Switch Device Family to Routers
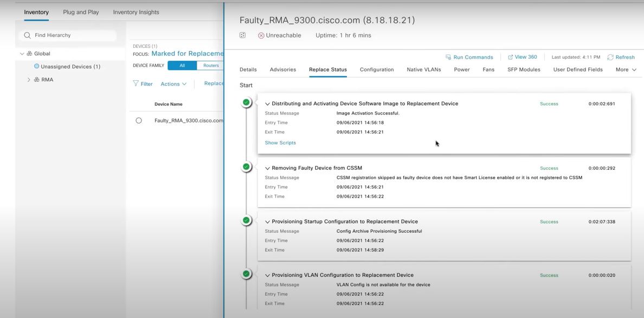The image size is (644, 318). 210,65
